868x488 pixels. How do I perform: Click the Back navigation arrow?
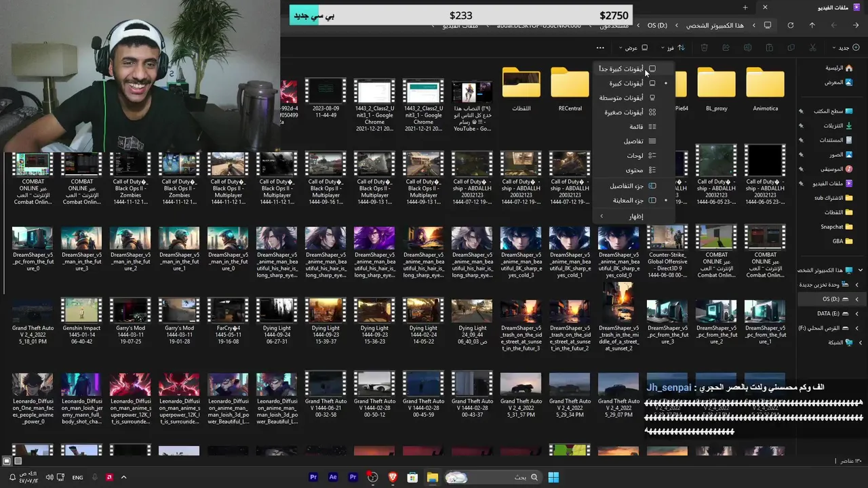[x=856, y=25]
